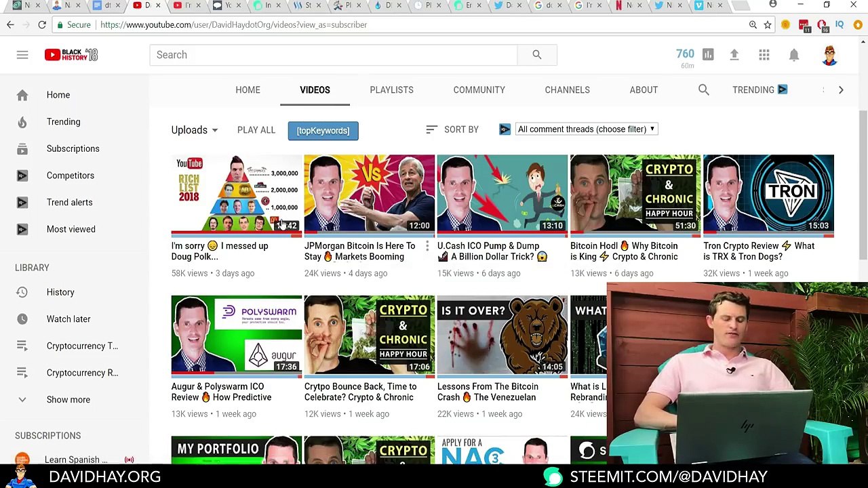The image size is (868, 488).
Task: Click the Home icon in sidebar
Action: (x=22, y=95)
